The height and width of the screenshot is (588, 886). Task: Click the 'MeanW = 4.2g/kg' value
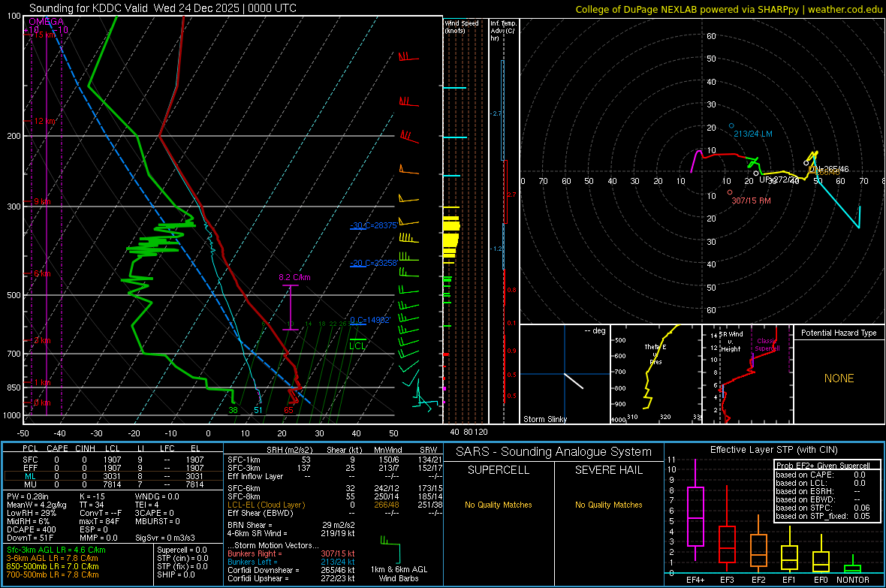point(36,505)
